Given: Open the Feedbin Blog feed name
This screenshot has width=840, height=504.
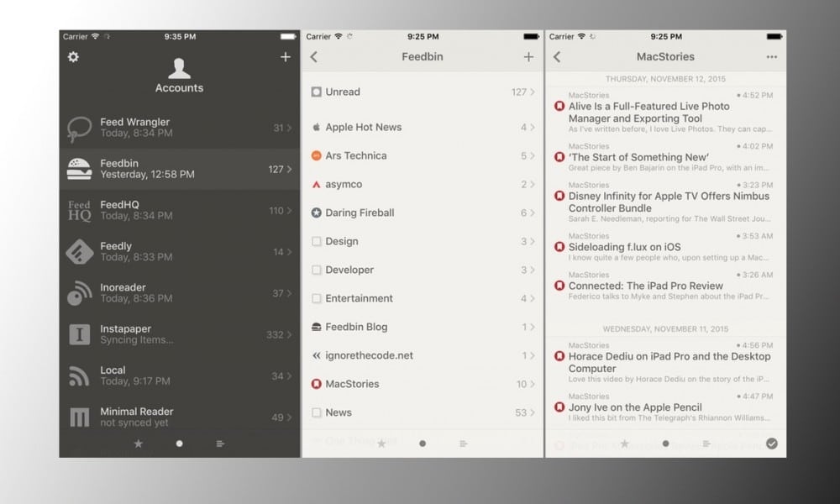Looking at the screenshot, I should point(356,327).
